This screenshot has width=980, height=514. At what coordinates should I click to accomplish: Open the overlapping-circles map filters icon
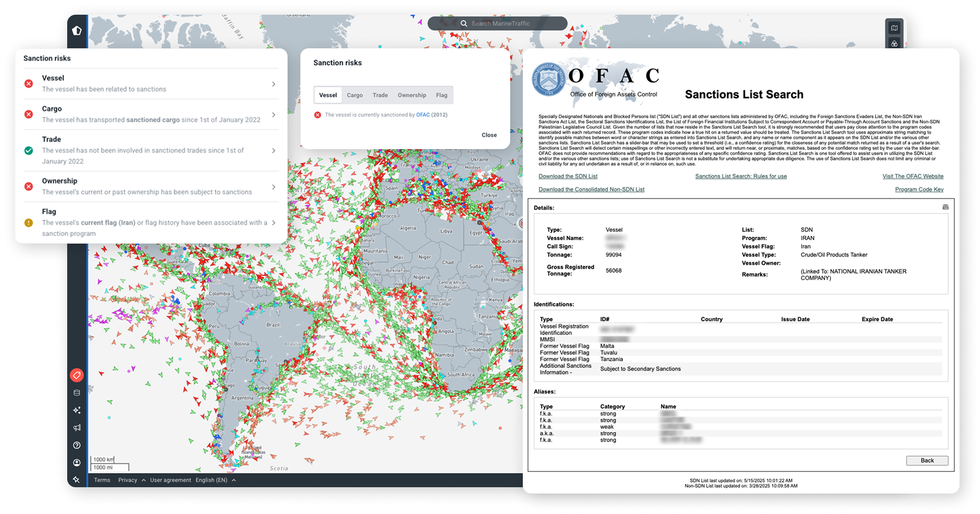click(894, 44)
